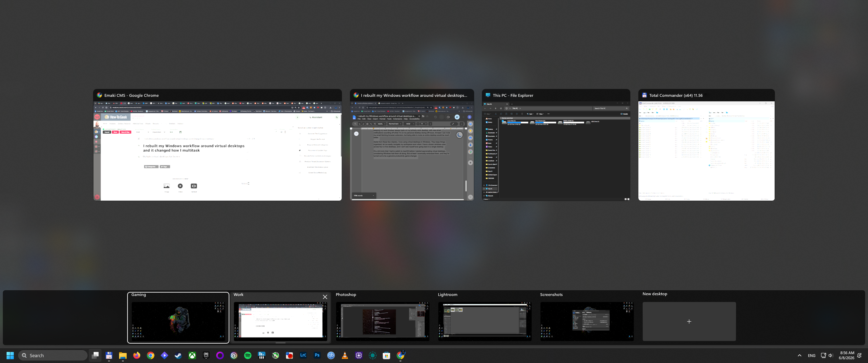Image resolution: width=868 pixels, height=363 pixels.
Task: Select the Google Docs virtual desktops window
Action: pyautogui.click(x=412, y=145)
